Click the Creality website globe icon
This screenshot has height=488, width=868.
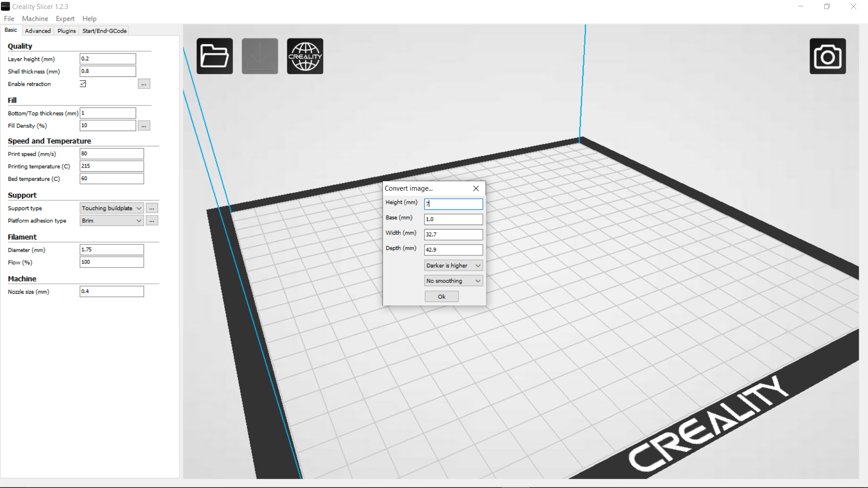[x=305, y=56]
